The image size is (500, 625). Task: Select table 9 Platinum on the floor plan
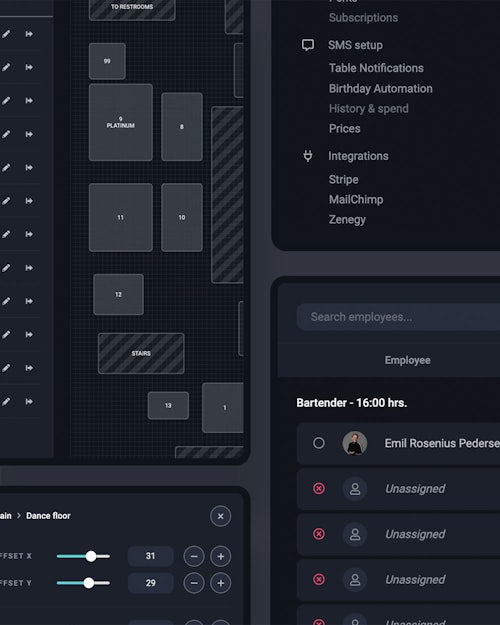pyautogui.click(x=121, y=122)
